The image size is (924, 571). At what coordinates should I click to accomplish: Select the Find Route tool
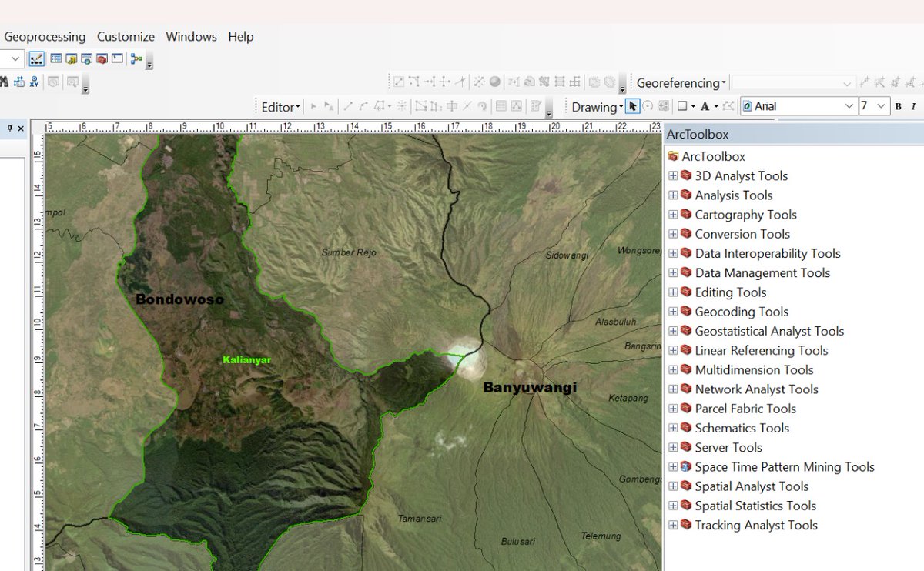19,82
